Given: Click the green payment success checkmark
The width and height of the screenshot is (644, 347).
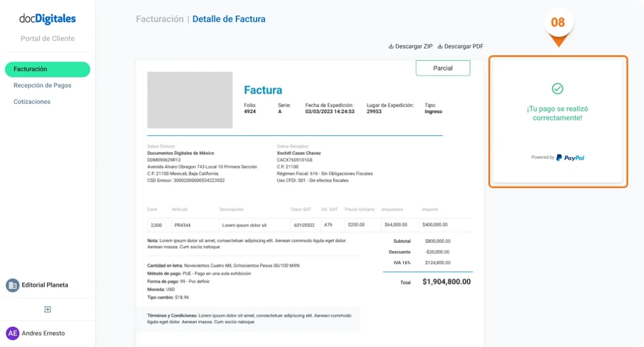Looking at the screenshot, I should point(557,89).
